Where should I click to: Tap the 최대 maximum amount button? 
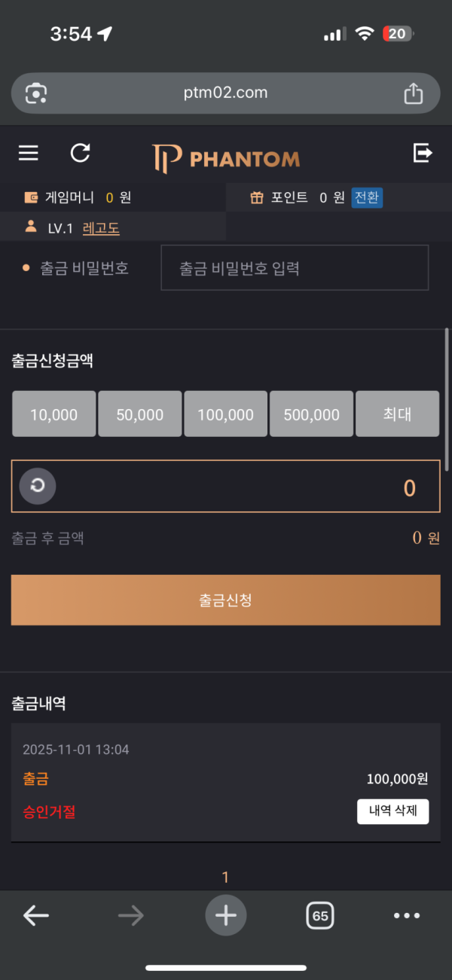coord(397,414)
